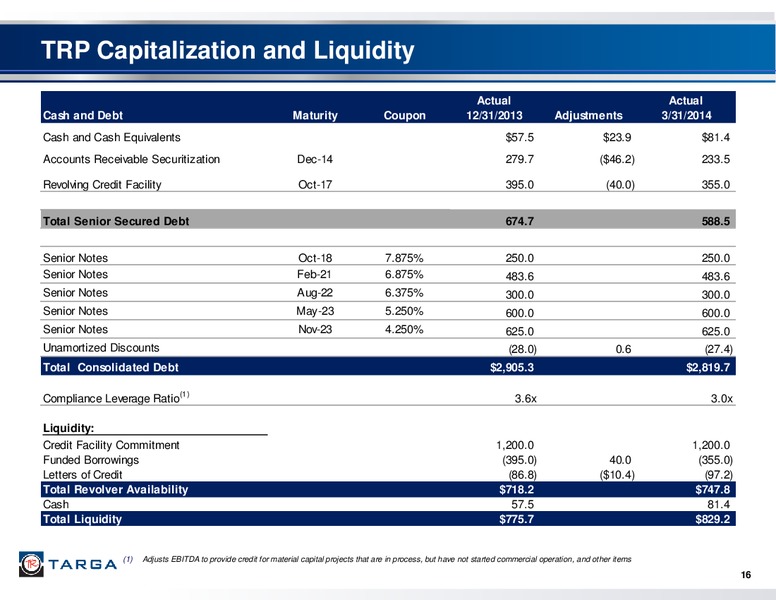
Task: Click the 'Total Consolidated Debt' label
Action: [110, 367]
